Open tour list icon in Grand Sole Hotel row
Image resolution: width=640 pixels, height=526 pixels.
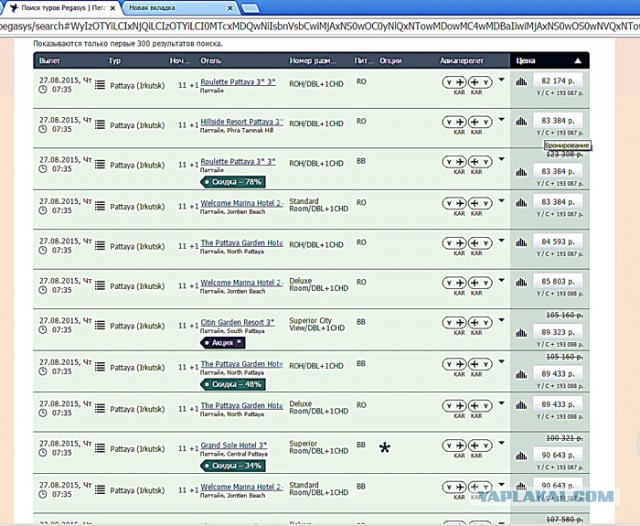pyautogui.click(x=100, y=448)
